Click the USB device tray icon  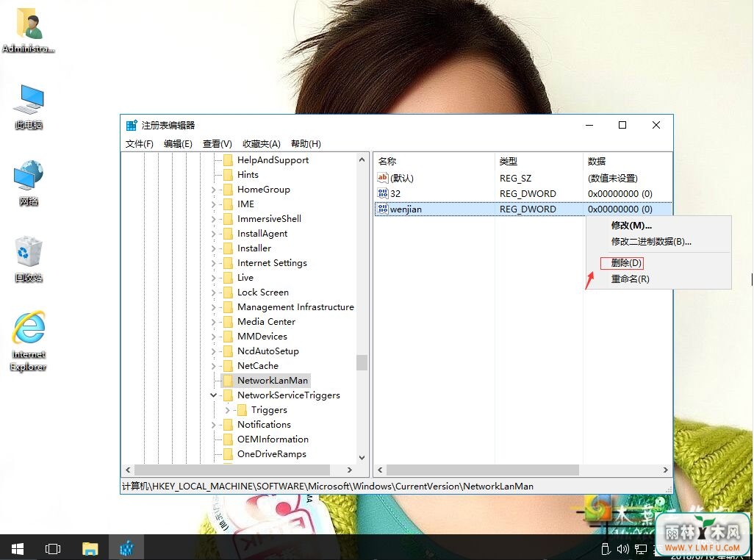tap(606, 548)
